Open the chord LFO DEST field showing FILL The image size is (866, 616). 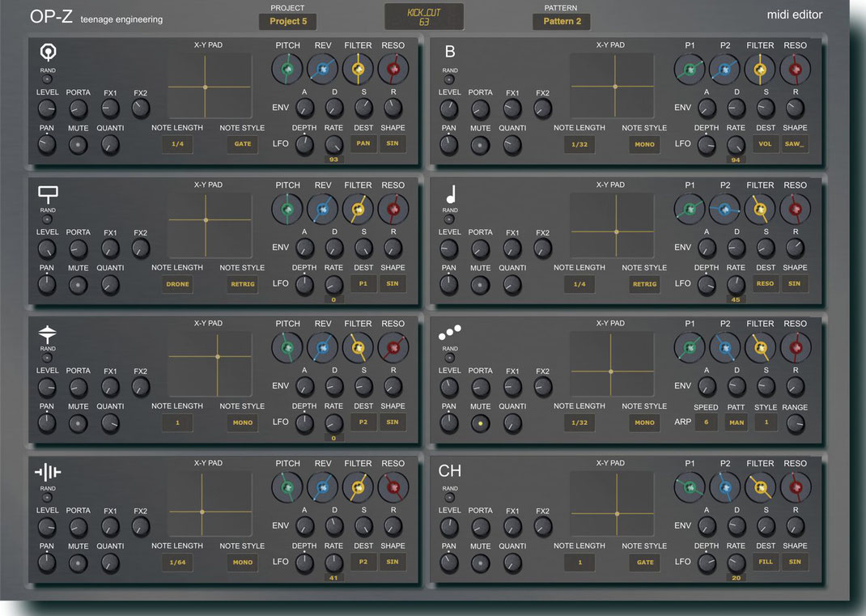765,562
